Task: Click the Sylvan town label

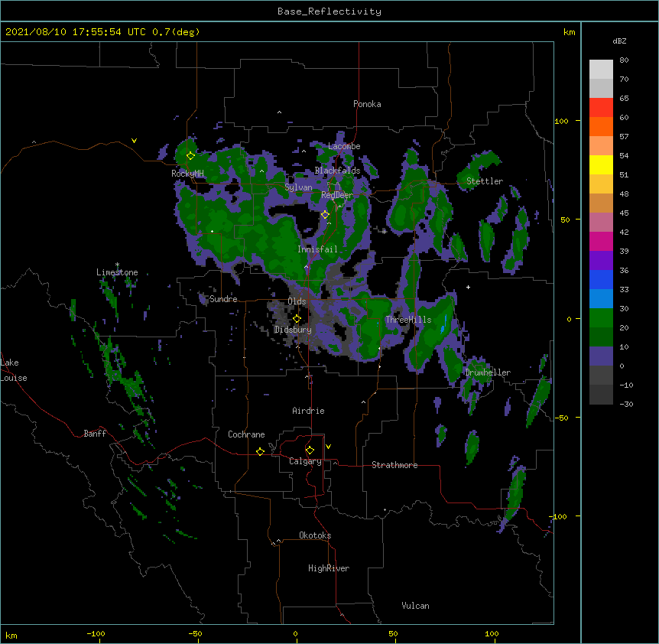Action: pyautogui.click(x=298, y=187)
